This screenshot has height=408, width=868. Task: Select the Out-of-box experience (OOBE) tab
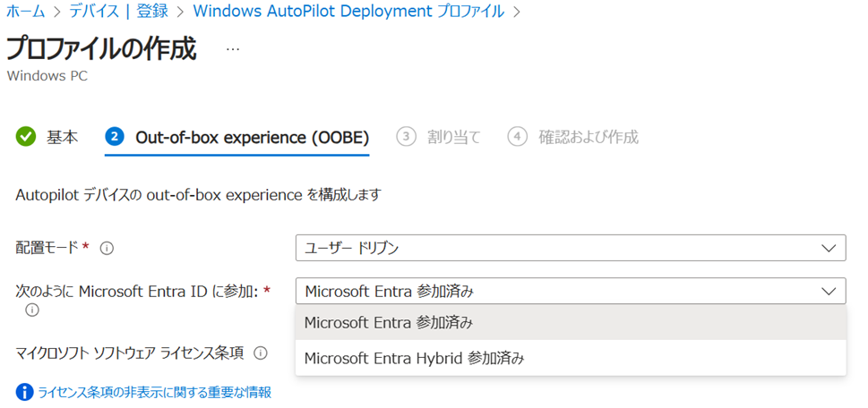[236, 137]
